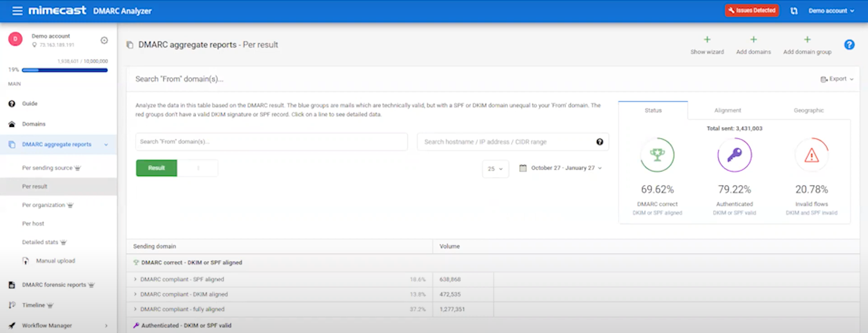This screenshot has height=333, width=868.
Task: Select DMARC aggregate reports in sidebar
Action: click(x=57, y=145)
